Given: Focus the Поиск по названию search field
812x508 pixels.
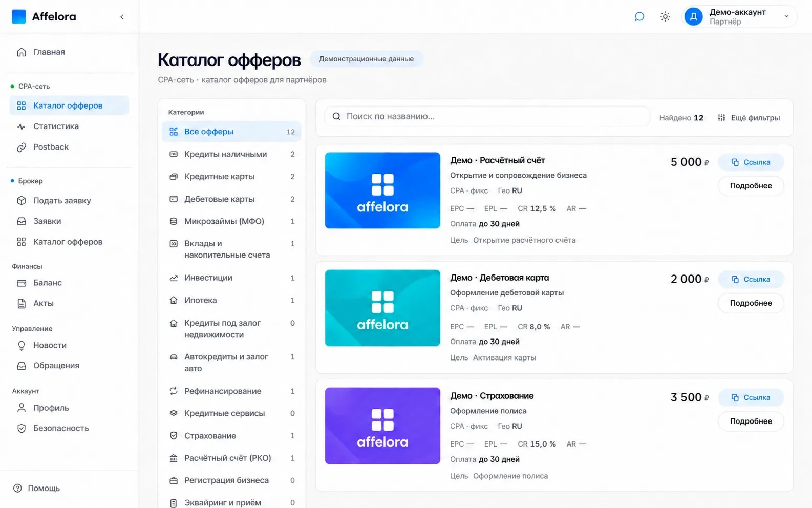Looking at the screenshot, I should click(487, 116).
